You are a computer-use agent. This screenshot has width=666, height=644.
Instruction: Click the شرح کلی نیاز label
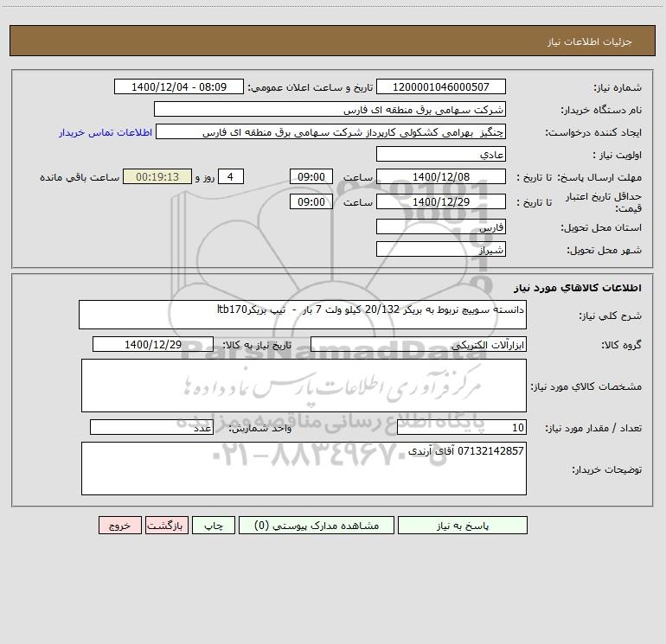point(611,316)
